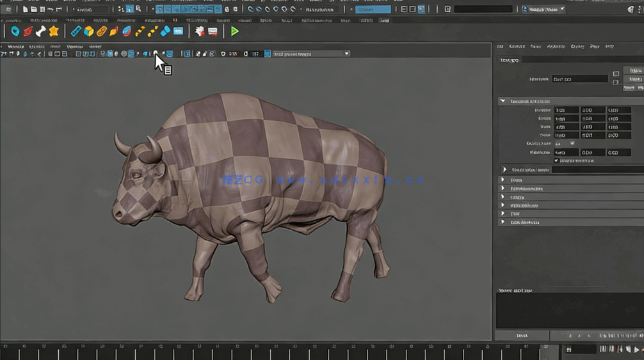Select the blue hexagon shelf icon

coord(15,31)
